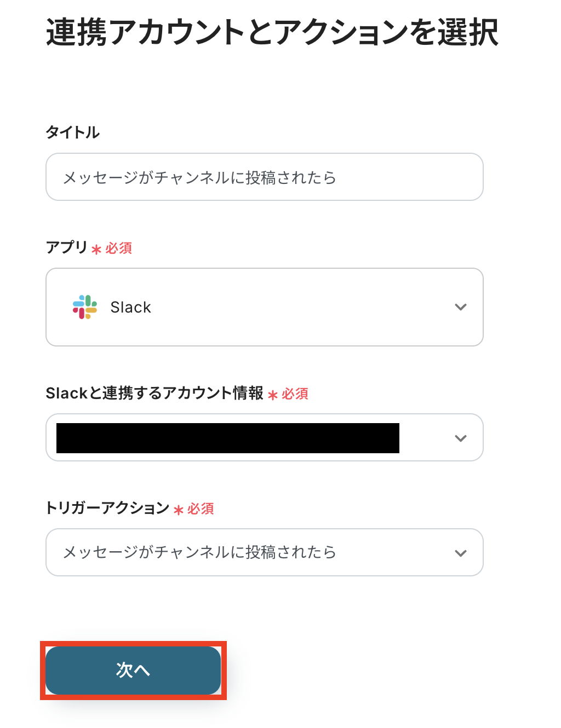Image resolution: width=561 pixels, height=728 pixels.
Task: Click the Slackと連携するアカウント情報 label
Action: click(x=154, y=393)
